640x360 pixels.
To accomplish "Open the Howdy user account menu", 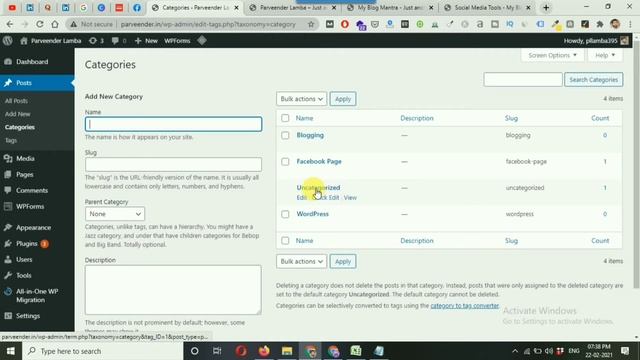I will tap(596, 40).
